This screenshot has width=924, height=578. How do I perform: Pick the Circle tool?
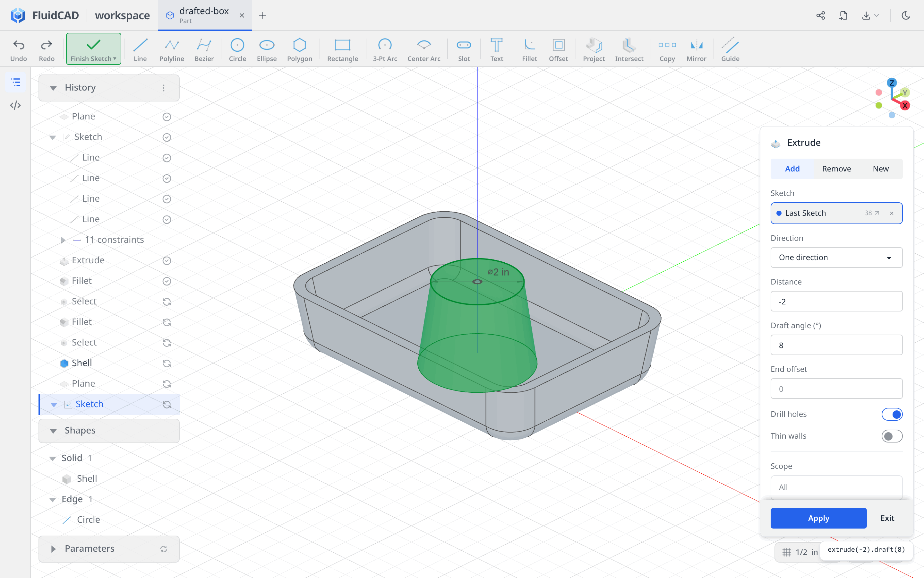pyautogui.click(x=237, y=50)
